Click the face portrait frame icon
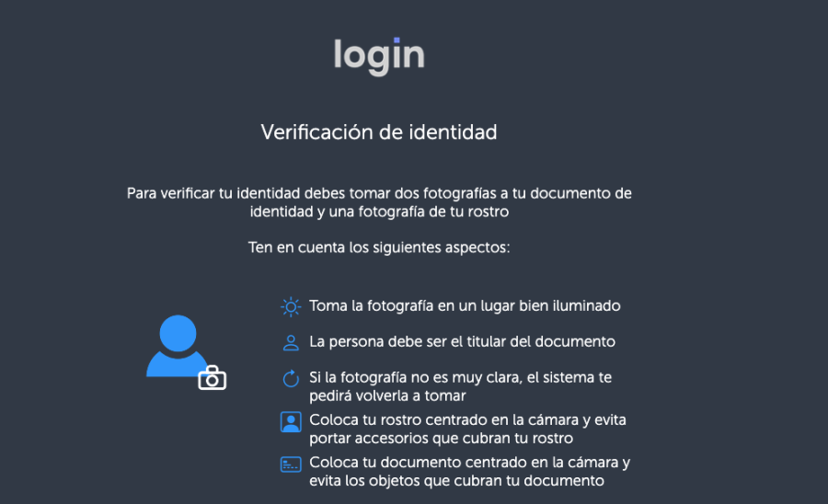The image size is (828, 504). (x=291, y=422)
